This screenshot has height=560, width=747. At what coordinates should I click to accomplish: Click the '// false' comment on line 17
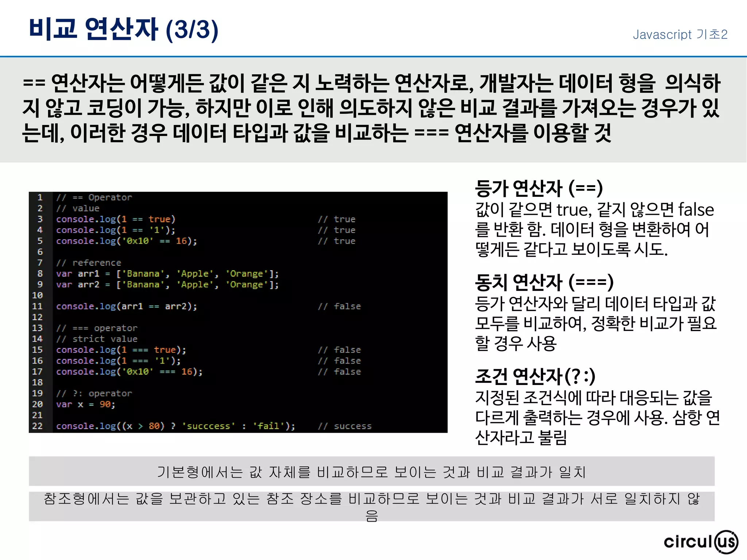click(x=339, y=372)
